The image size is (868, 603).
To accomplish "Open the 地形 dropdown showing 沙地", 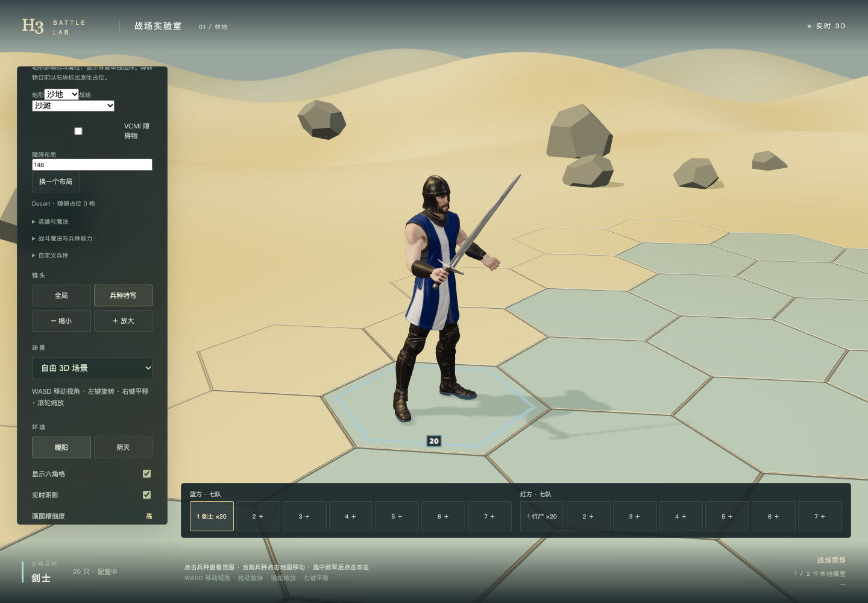I will tap(61, 94).
